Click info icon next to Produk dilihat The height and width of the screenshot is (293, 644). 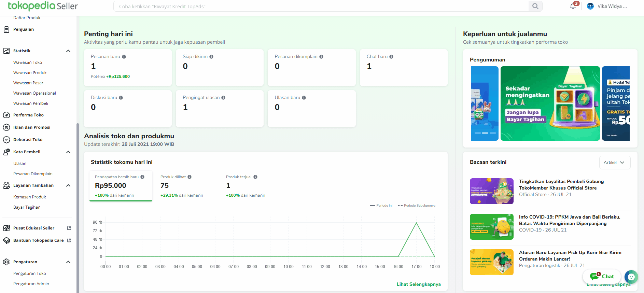point(190,177)
